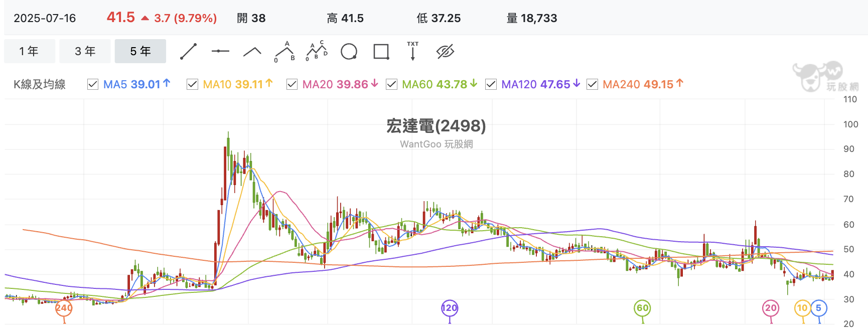
Task: Toggle the MA60 checkbox off
Action: coord(391,84)
